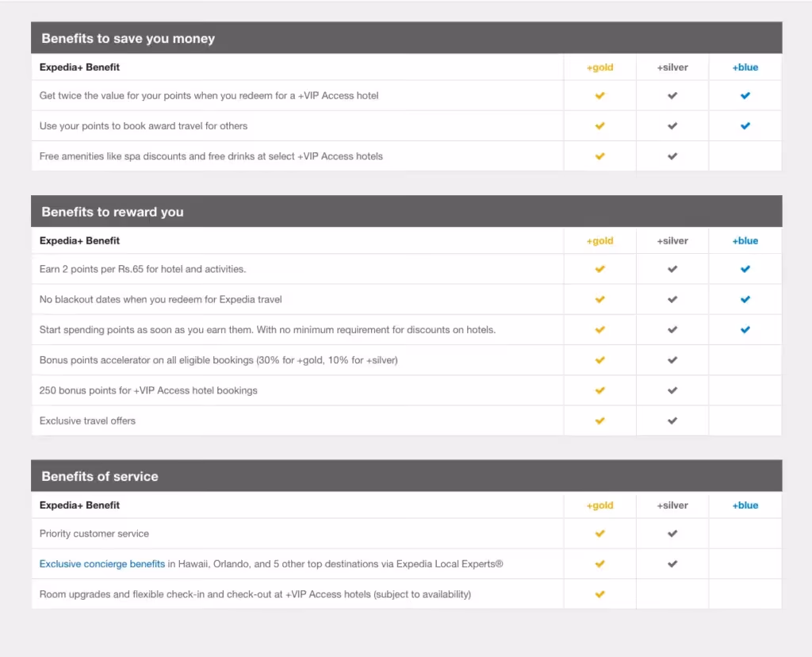Select the Benefits to save you money header
Image resolution: width=812 pixels, height=657 pixels.
click(x=407, y=38)
